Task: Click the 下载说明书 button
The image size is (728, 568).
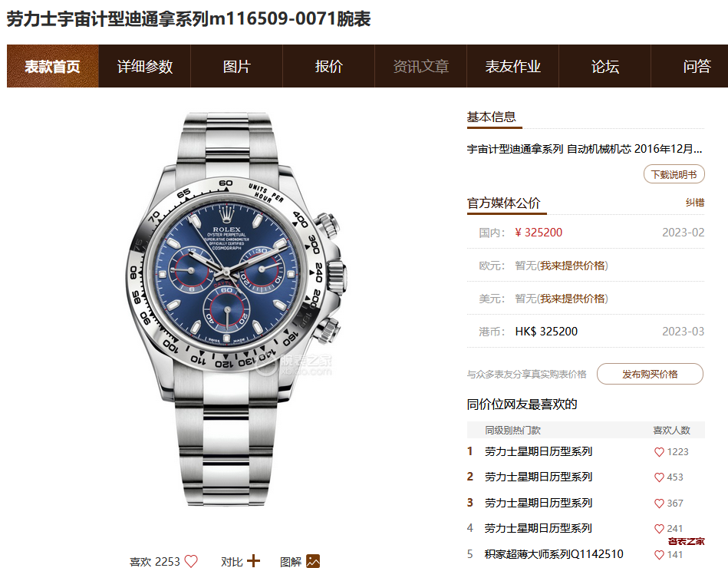Action: tap(674, 175)
